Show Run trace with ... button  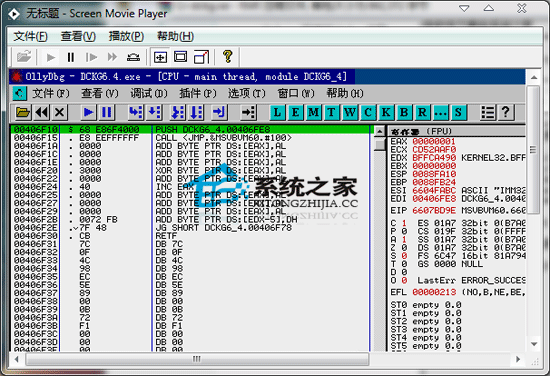click(440, 113)
